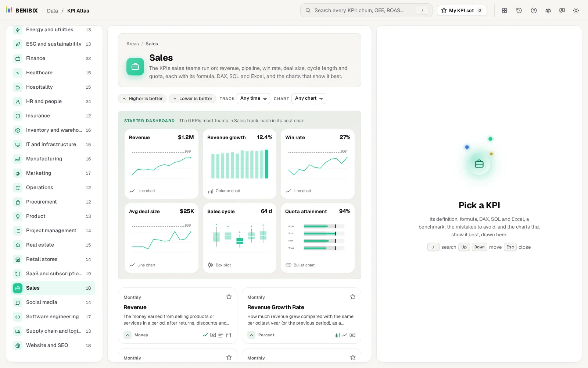Click Revenue Growth Rate card's chevron badge

(251, 335)
